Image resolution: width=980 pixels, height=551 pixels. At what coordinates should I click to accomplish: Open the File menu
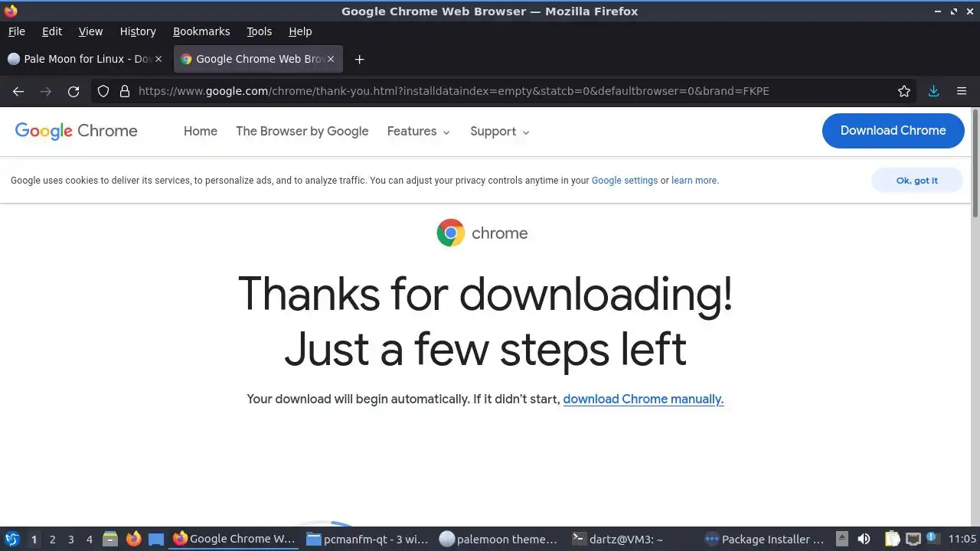point(16,31)
